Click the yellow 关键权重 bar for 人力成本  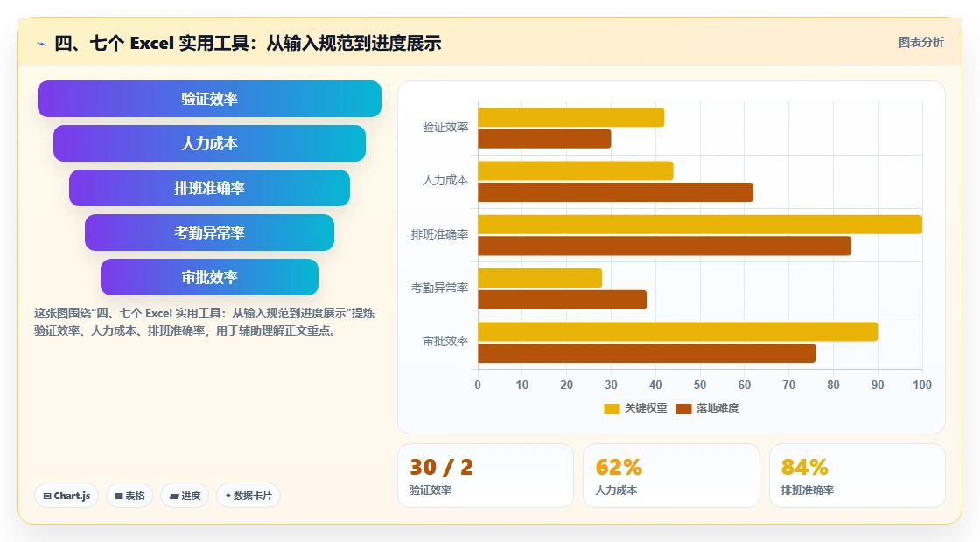point(576,171)
